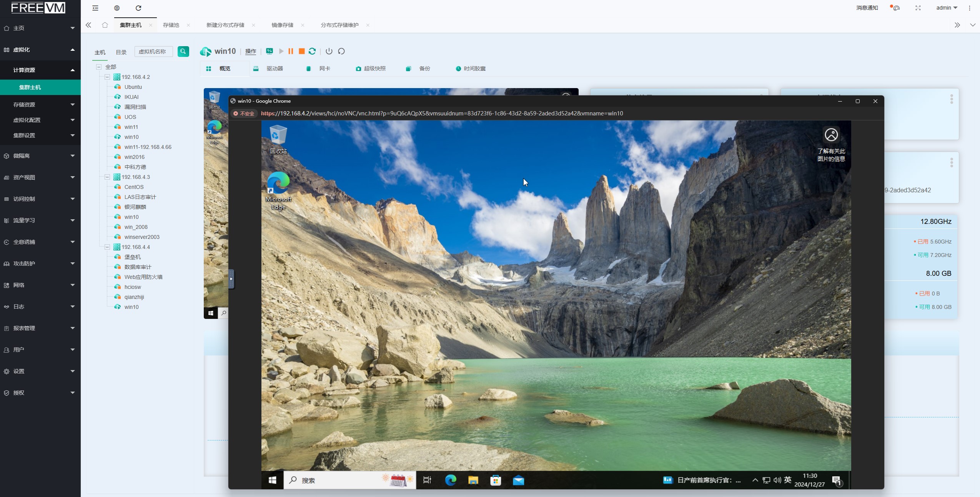Select the Ubuntu VM in tree
Screen dimensions: 980x497
pyautogui.click(x=133, y=87)
